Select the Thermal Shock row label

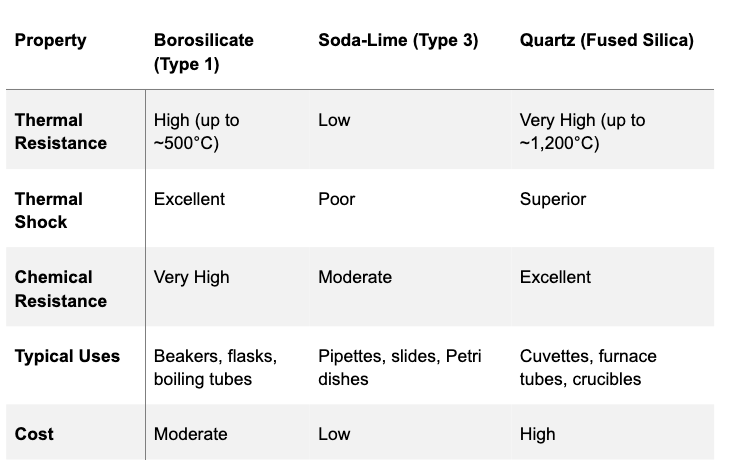(x=49, y=210)
